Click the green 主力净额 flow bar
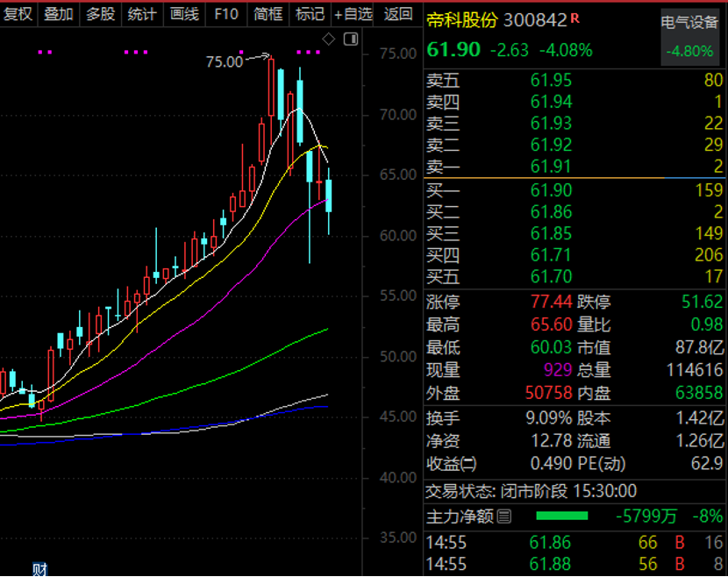Image resolution: width=728 pixels, height=577 pixels. (561, 516)
